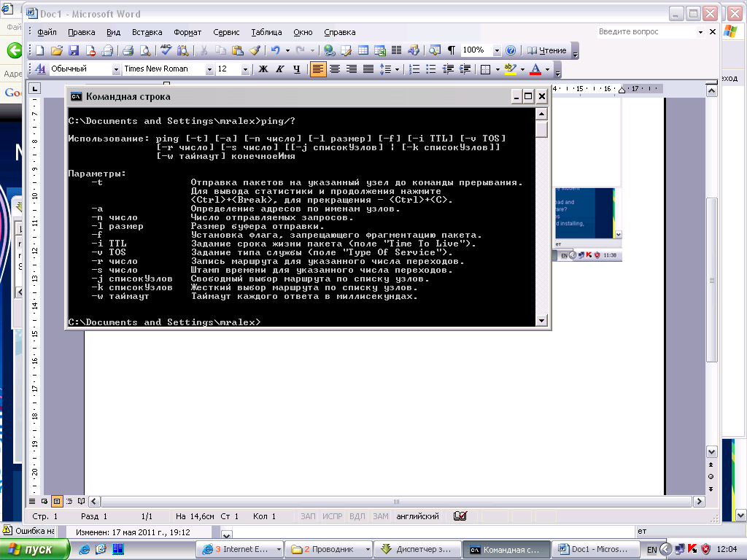The image size is (747, 560).
Task: Open the font dropdown Times New Roman
Action: (209, 69)
